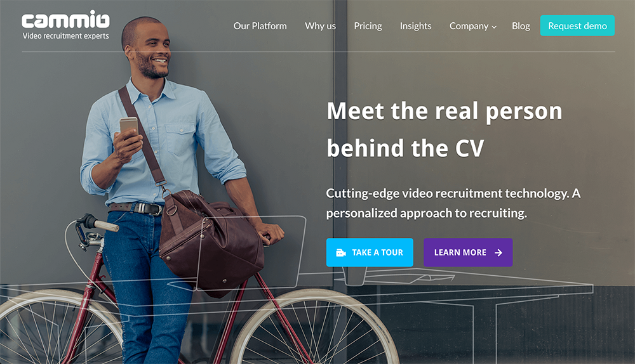Click the Request demo button
This screenshot has width=635, height=364.
[x=577, y=25]
